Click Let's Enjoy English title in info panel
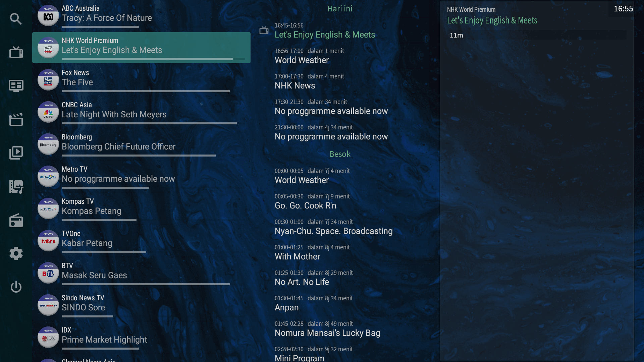The image size is (644, 362). 492,20
